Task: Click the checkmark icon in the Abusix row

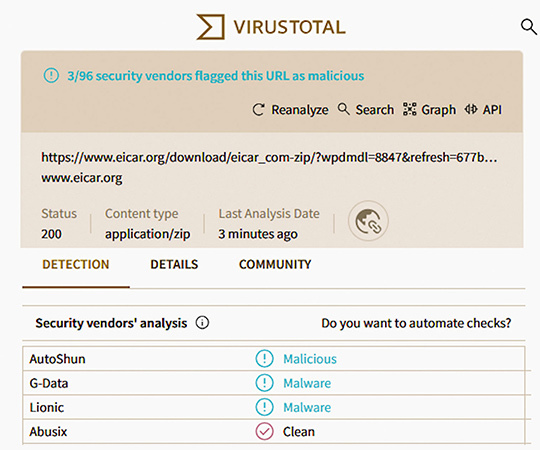Action: click(x=264, y=431)
